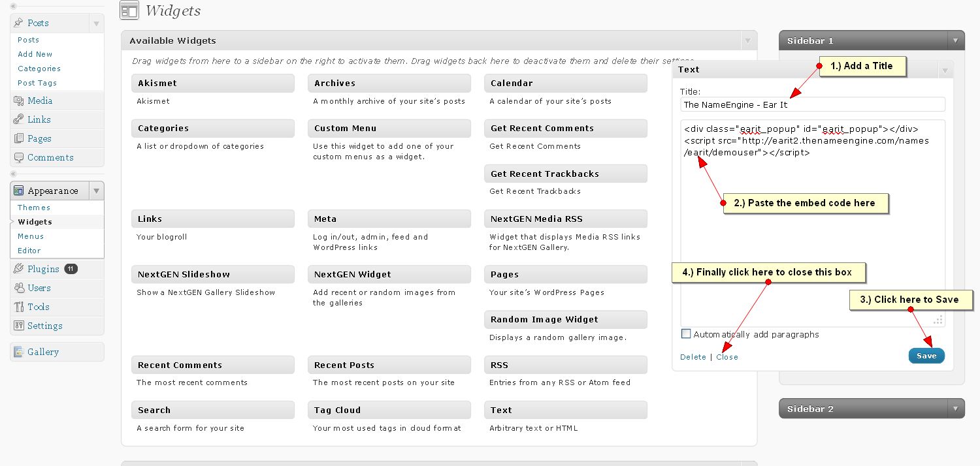This screenshot has width=980, height=466.
Task: Click the Posts pin icon
Action: click(x=18, y=23)
